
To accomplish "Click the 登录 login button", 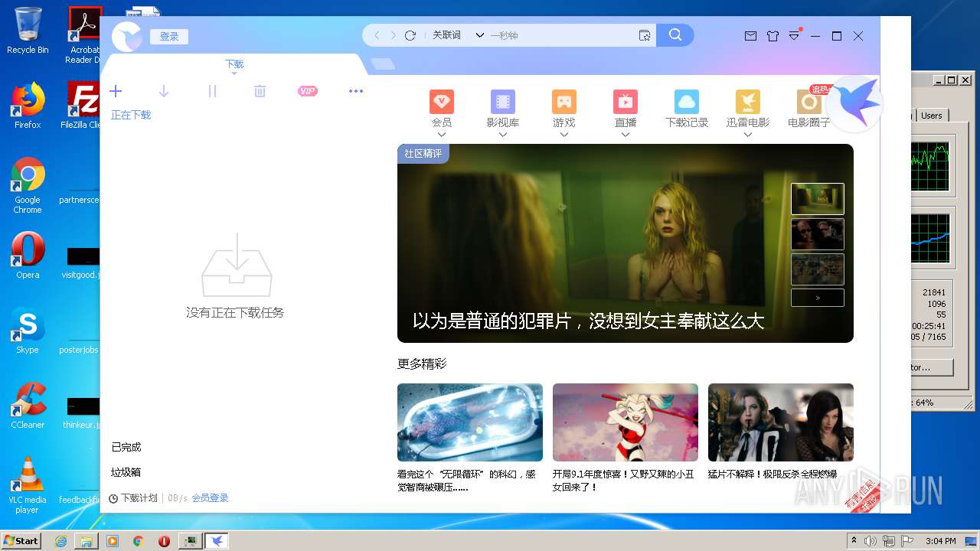I will click(169, 36).
